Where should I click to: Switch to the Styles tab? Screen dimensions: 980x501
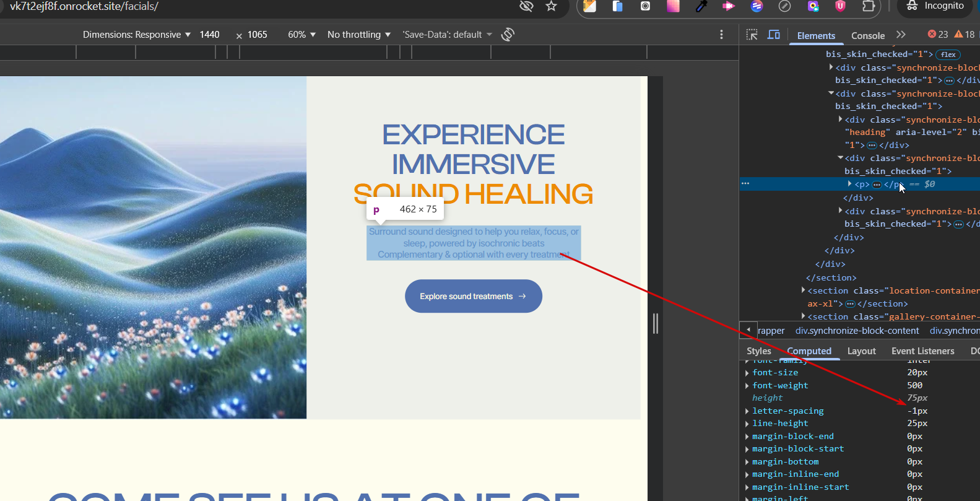758,351
